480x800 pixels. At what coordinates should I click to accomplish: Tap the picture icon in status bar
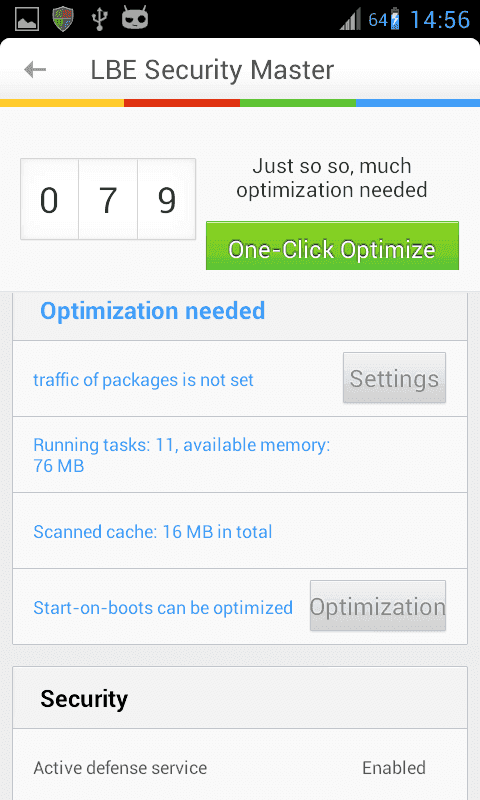(x=28, y=19)
